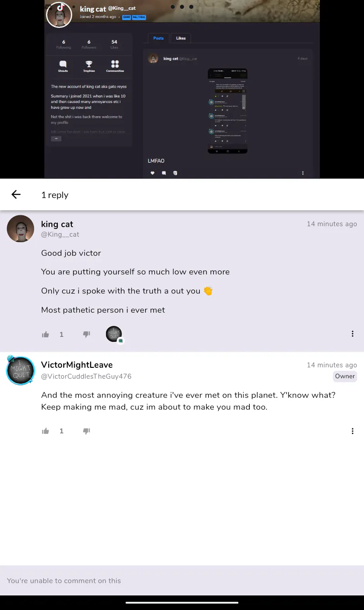Open more options on king cat's comment
364x610 pixels.
pos(353,334)
